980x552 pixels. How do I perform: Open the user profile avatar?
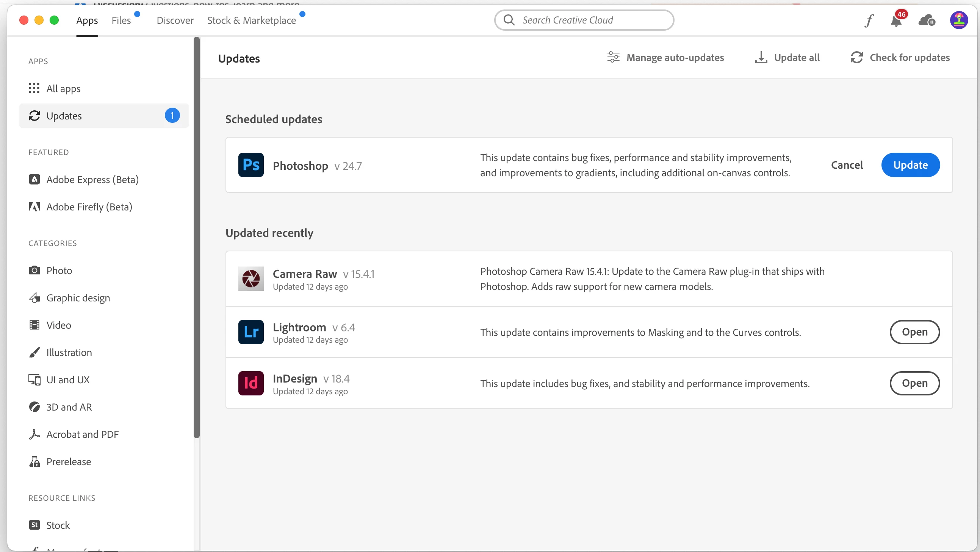[959, 20]
